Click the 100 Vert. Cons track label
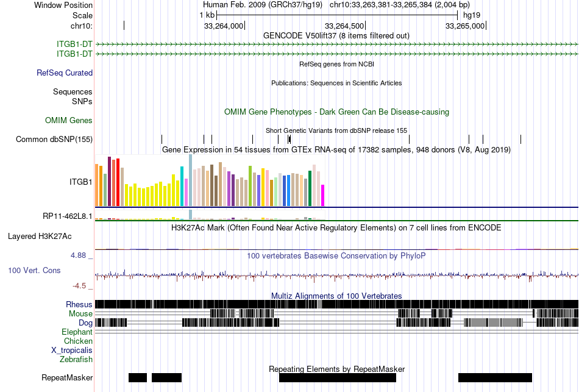Viewport: 579px width, 392px height. click(x=34, y=271)
